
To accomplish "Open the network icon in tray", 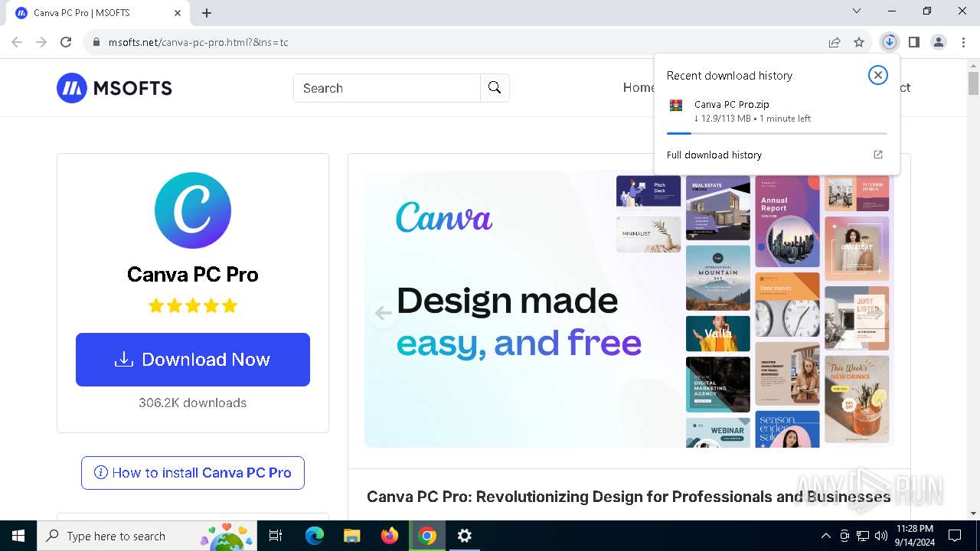I will pos(863,536).
